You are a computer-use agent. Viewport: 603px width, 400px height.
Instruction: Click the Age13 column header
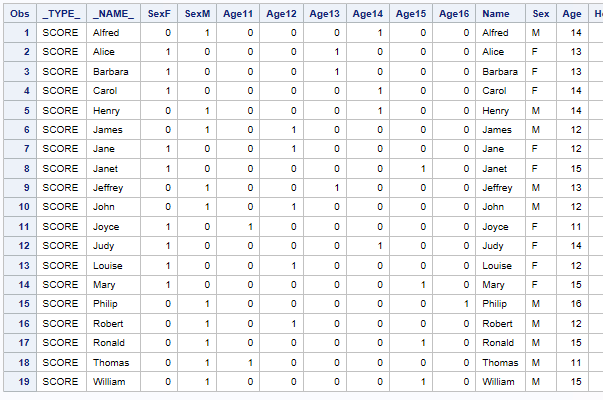coord(325,14)
